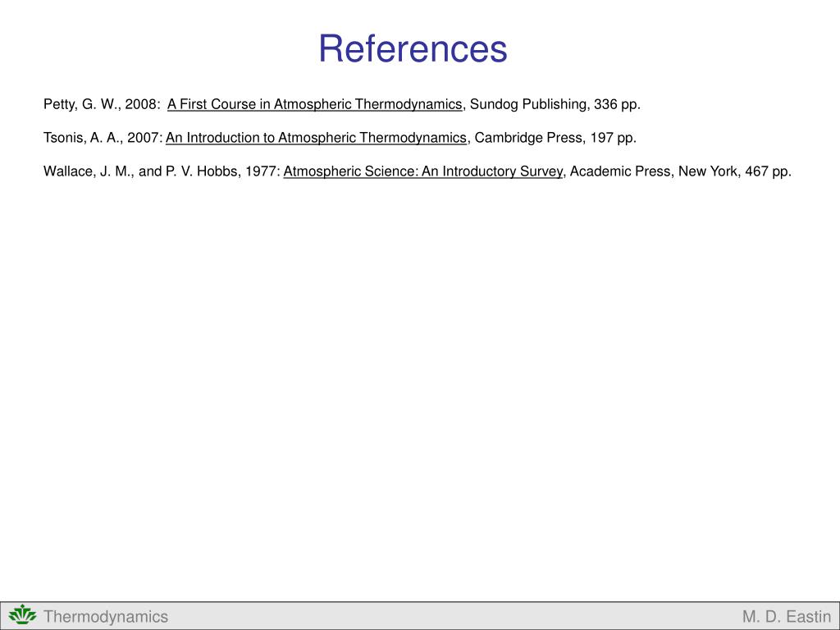Click the author text 'Tsonis, A. A., 2007:'
840x630 pixels.
[x=103, y=138]
